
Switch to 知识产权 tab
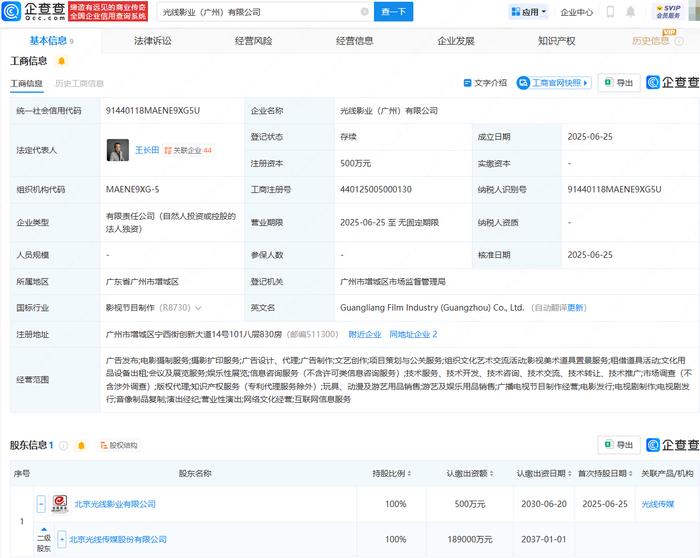click(557, 41)
